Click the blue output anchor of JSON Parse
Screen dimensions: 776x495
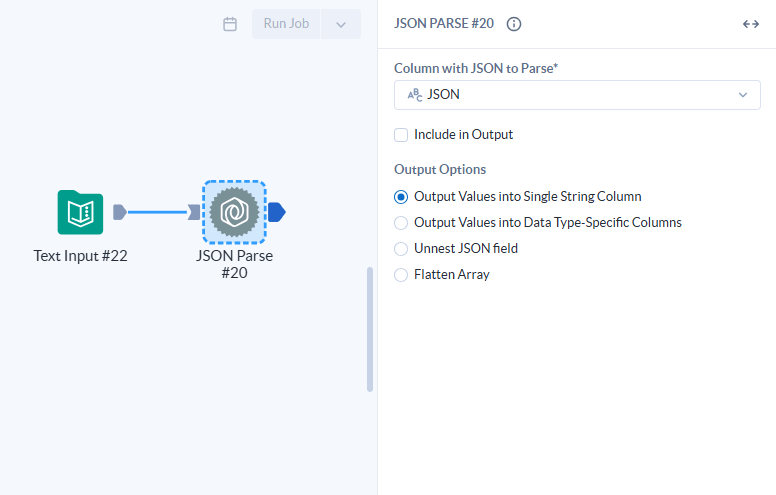tap(277, 212)
